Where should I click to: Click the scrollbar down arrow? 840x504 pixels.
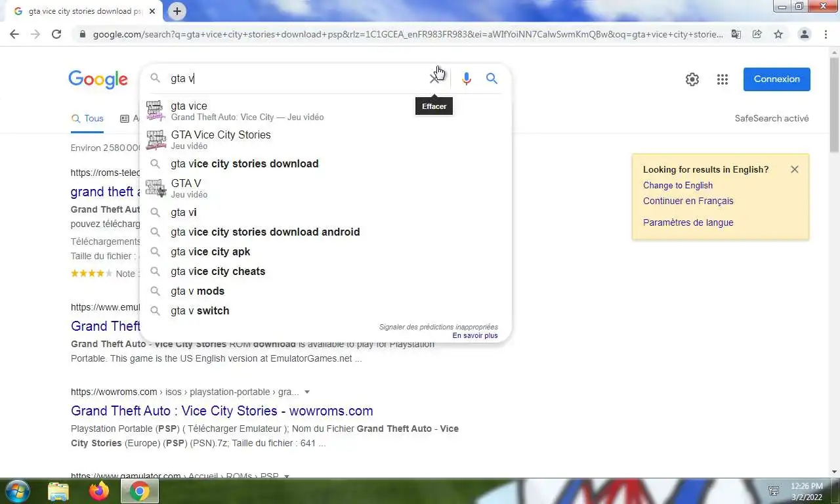coord(834,471)
